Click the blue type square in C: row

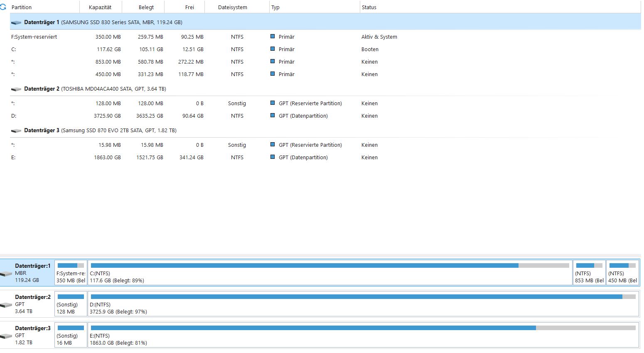273,49
